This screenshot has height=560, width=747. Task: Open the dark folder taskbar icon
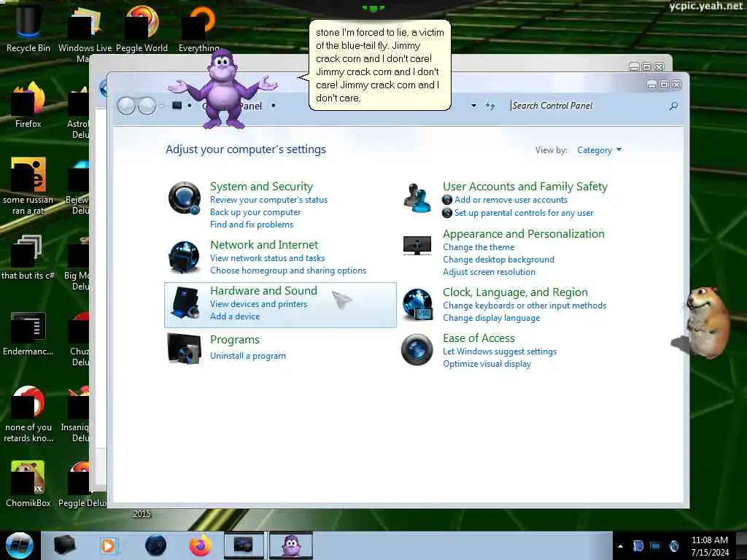(64, 545)
